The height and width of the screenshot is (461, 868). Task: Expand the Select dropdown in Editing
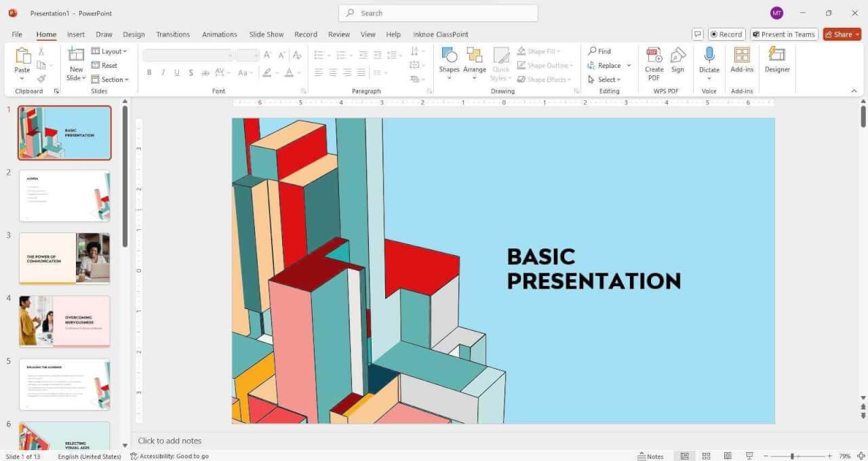click(604, 79)
